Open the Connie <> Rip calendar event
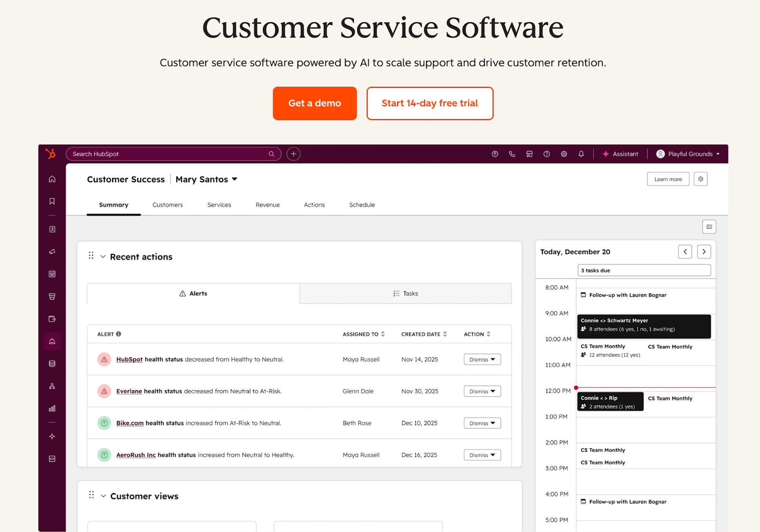760x532 pixels. 610,401
